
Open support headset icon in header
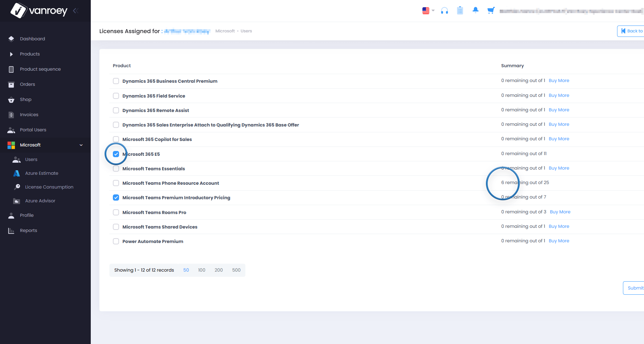(x=445, y=11)
